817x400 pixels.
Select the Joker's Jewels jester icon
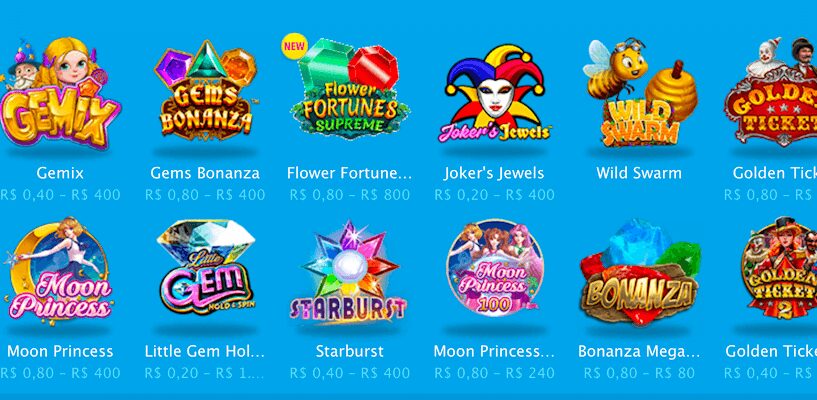494,94
